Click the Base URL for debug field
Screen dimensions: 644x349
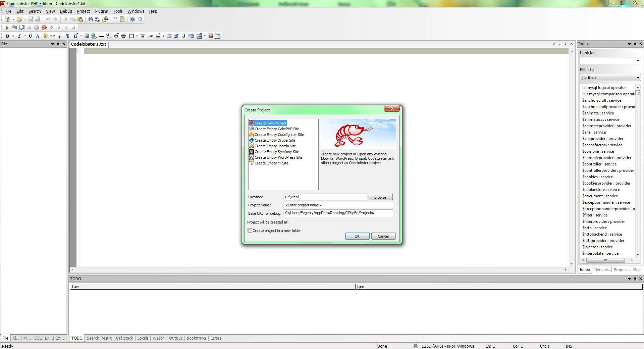click(x=338, y=213)
